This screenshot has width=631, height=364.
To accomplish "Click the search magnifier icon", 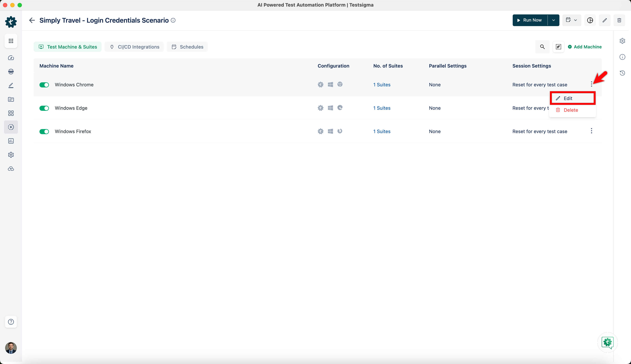I will tap(542, 47).
